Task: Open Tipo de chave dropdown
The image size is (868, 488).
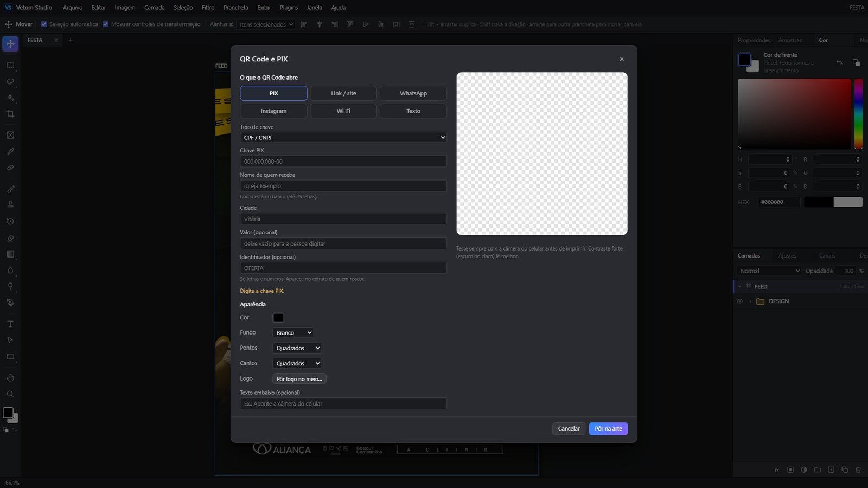Action: point(343,138)
